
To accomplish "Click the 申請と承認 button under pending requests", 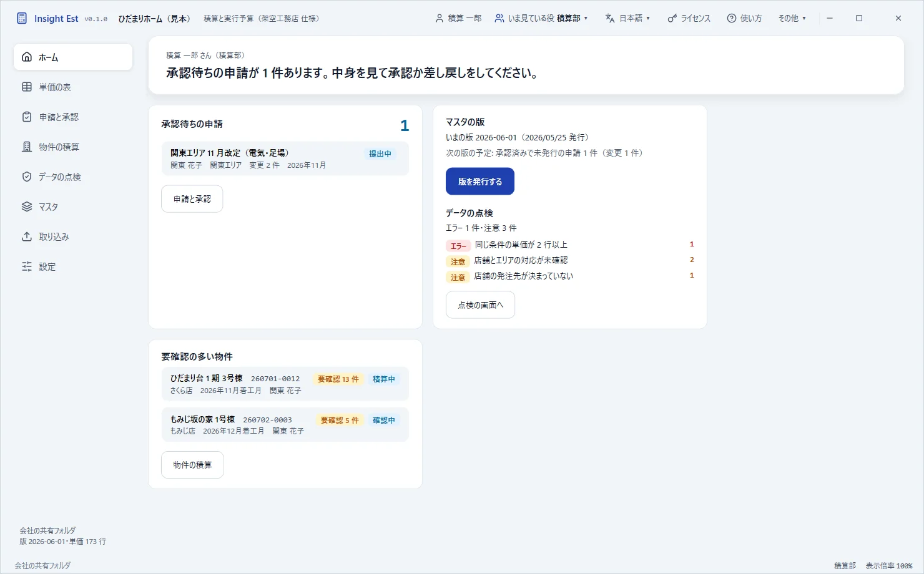I will tap(192, 199).
